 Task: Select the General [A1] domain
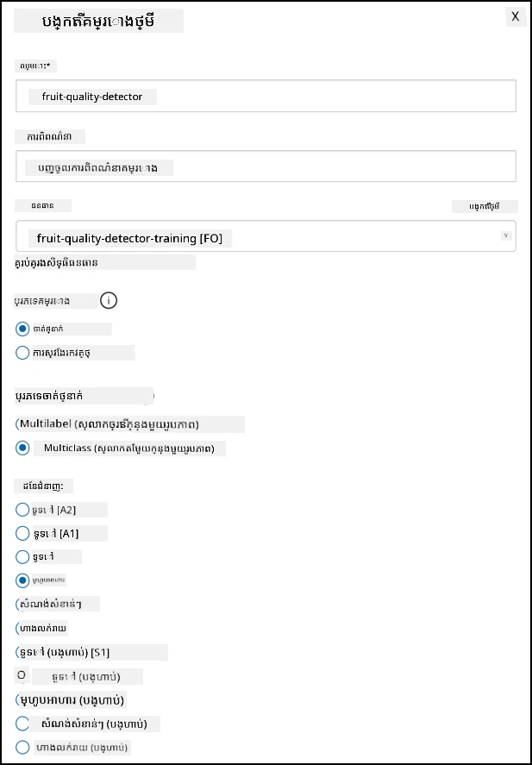click(22, 534)
